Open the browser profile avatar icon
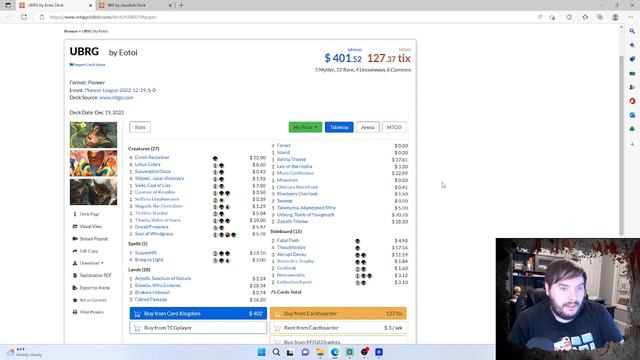This screenshot has height=360, width=640. point(615,17)
